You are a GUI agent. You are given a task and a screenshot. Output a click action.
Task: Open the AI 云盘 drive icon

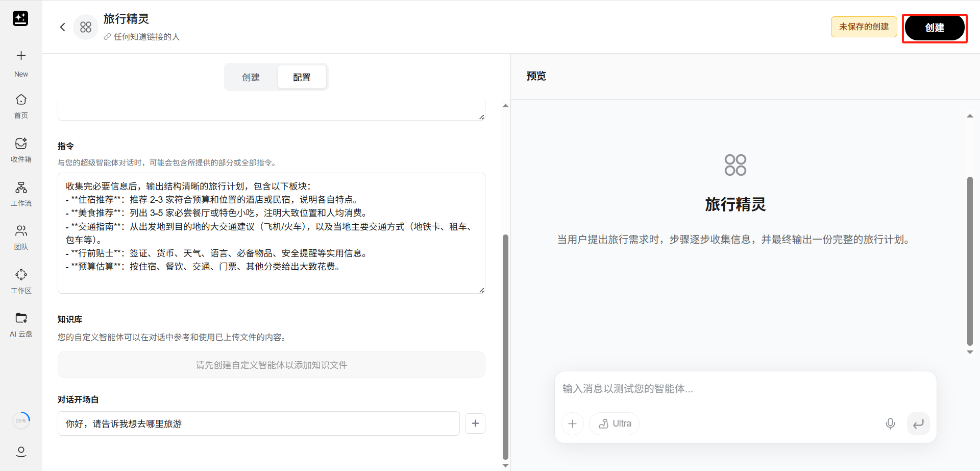(21, 318)
